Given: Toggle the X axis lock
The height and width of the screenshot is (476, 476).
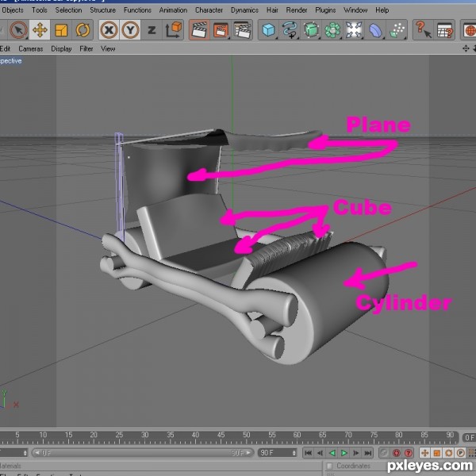Looking at the screenshot, I should click(109, 30).
